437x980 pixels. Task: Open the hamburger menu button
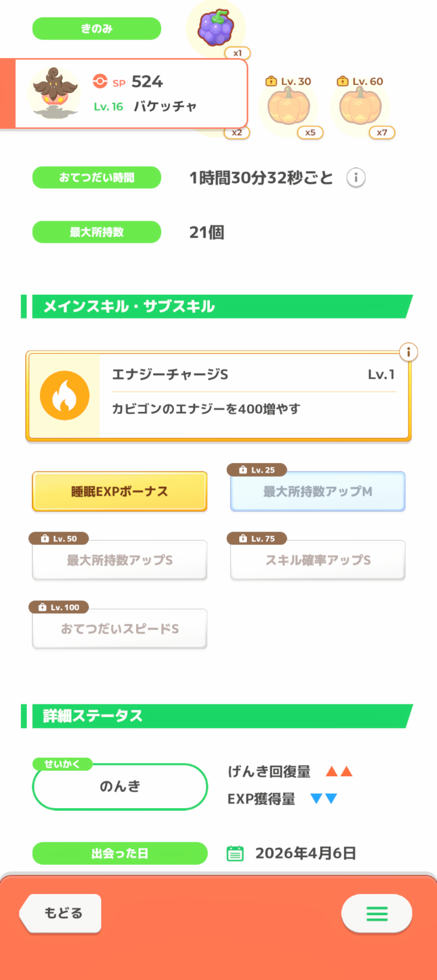[377, 913]
